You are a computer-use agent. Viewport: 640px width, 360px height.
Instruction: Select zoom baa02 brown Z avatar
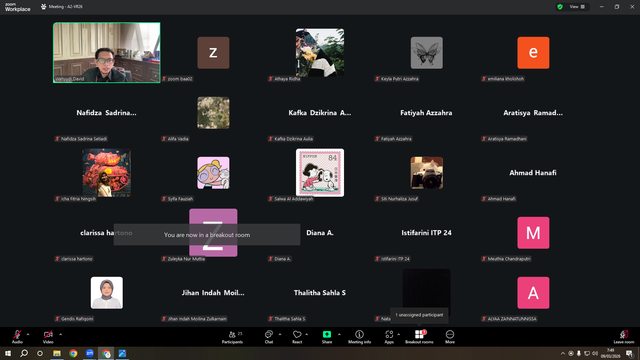pos(213,53)
